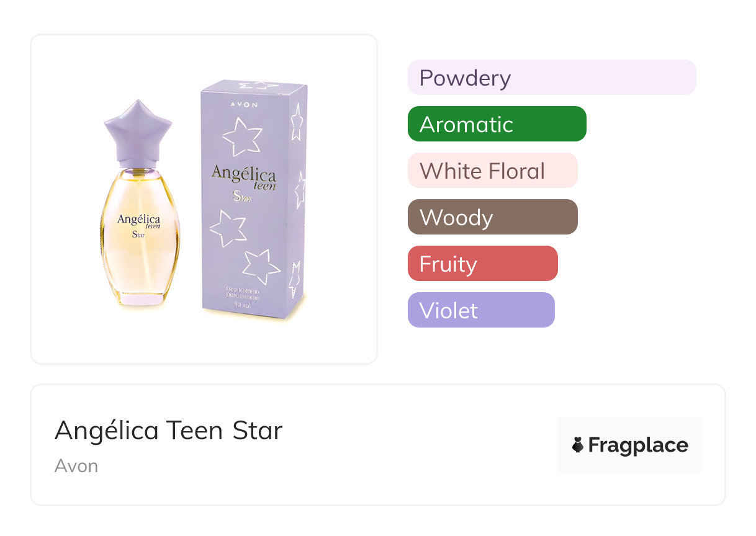The image size is (756, 536).
Task: Click the AVON text on the box
Action: 245,104
